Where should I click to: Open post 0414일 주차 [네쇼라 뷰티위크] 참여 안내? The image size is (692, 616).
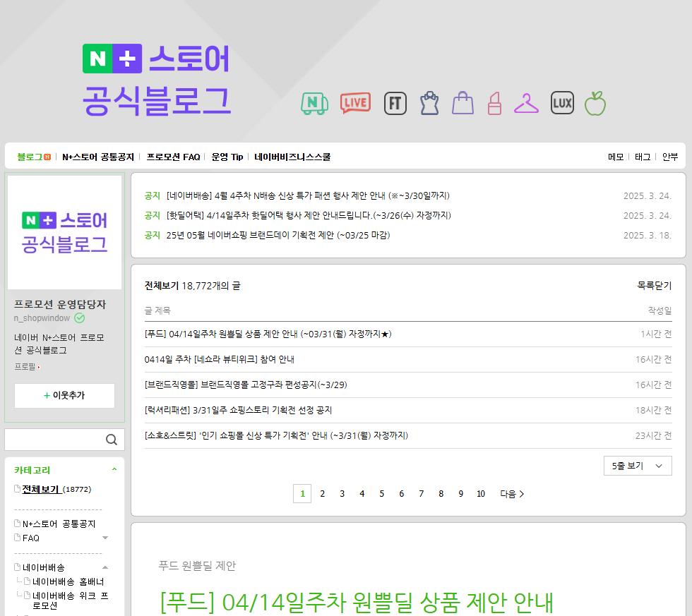[220, 359]
